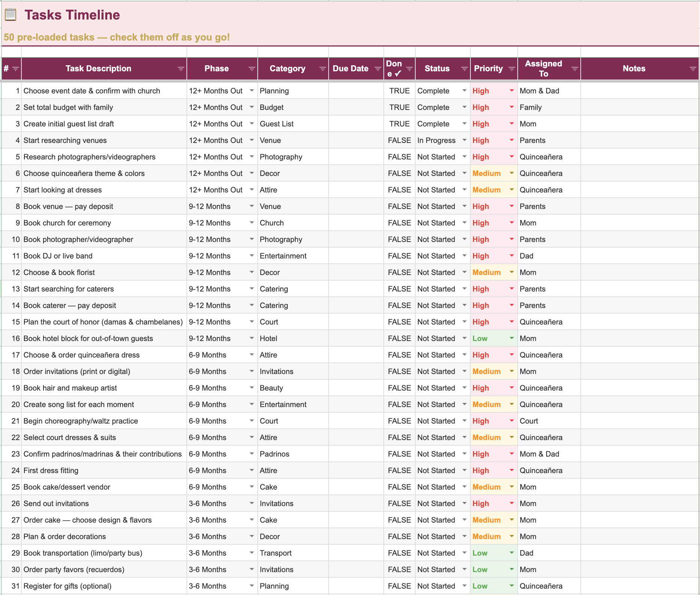Open the Assigned To column filter
700x595 pixels.
574,69
